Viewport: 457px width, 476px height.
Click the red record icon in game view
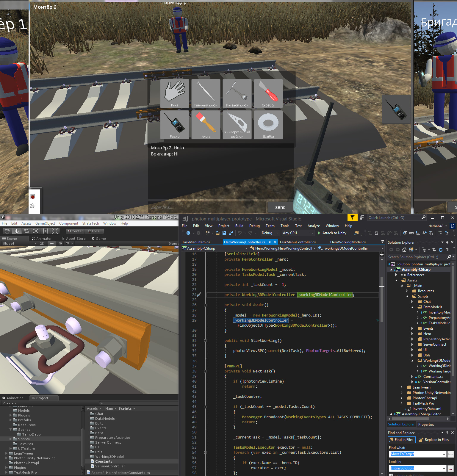(32, 196)
